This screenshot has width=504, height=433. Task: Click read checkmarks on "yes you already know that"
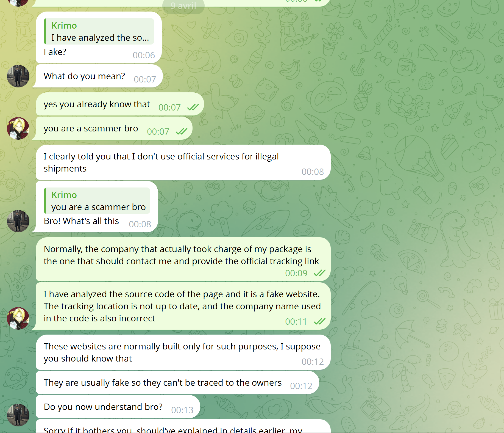193,107
